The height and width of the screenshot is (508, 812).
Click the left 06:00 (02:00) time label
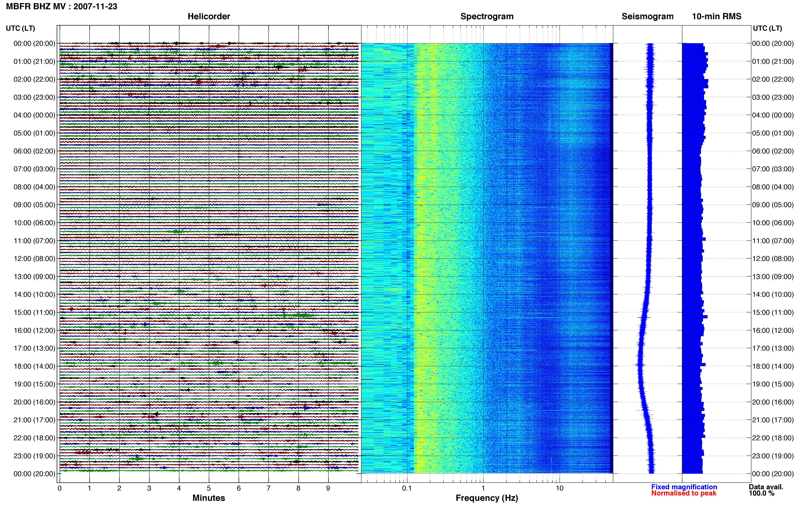click(34, 151)
